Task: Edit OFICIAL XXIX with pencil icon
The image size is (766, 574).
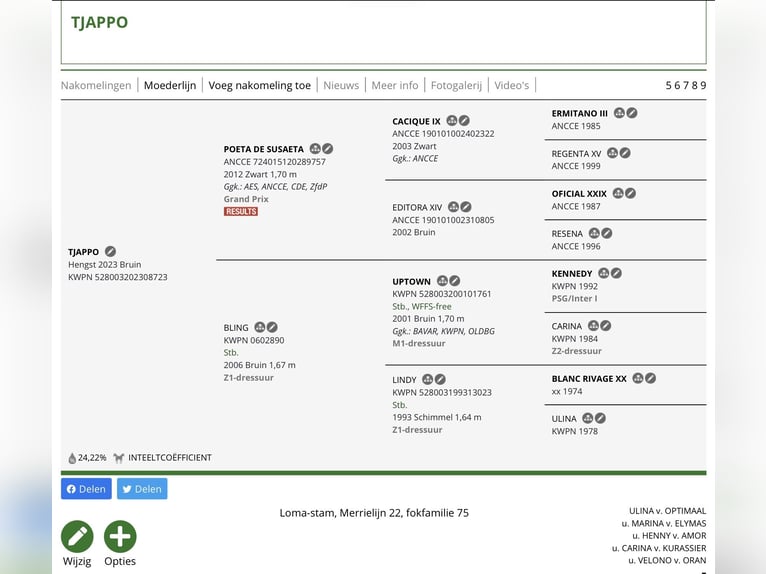Action: (x=631, y=193)
